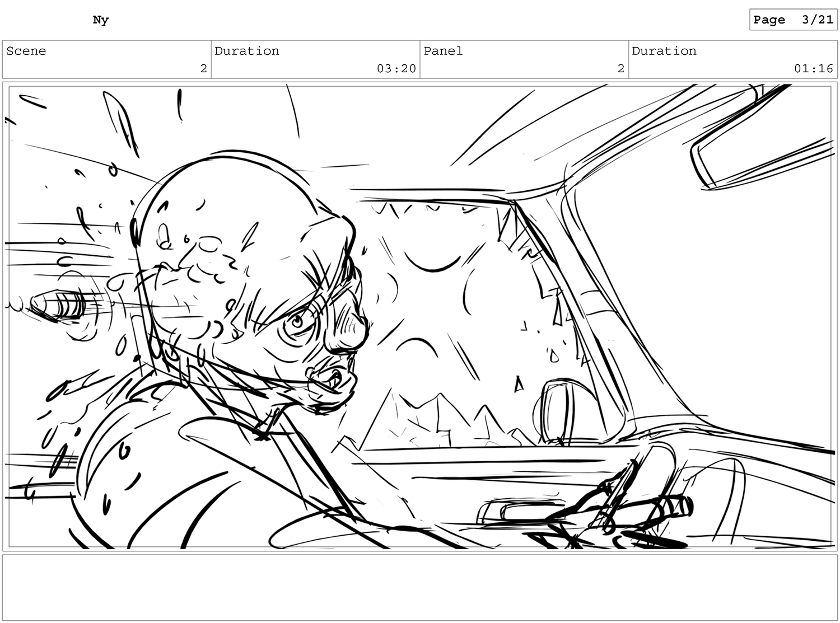
Task: Click the scene duration value 03:20
Action: point(396,68)
